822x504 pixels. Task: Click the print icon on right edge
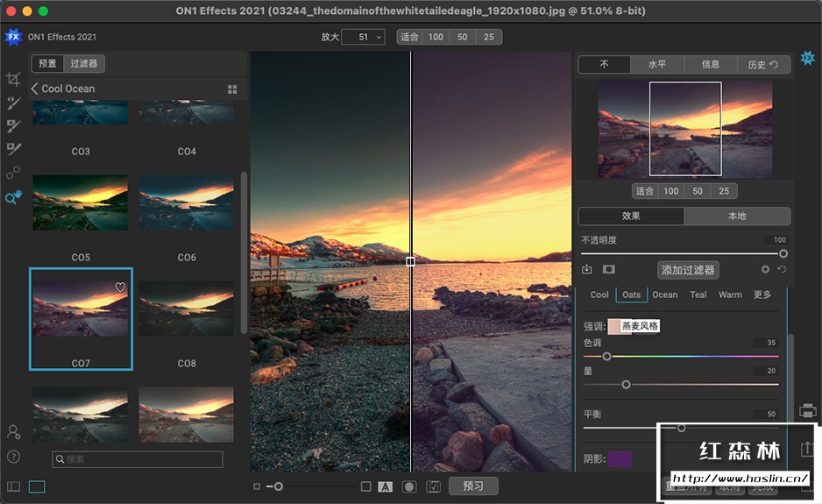(807, 410)
